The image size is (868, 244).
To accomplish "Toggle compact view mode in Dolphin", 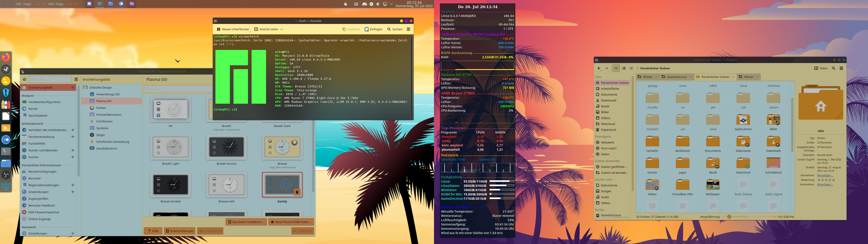I will [x=631, y=68].
